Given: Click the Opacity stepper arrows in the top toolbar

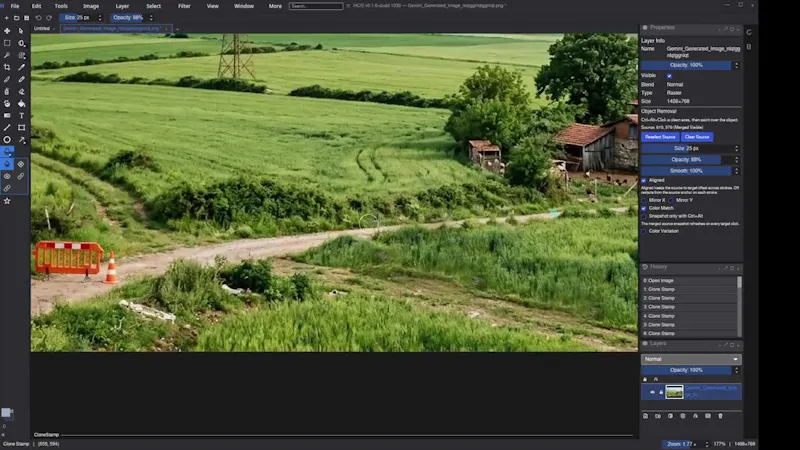Looking at the screenshot, I should [x=151, y=18].
